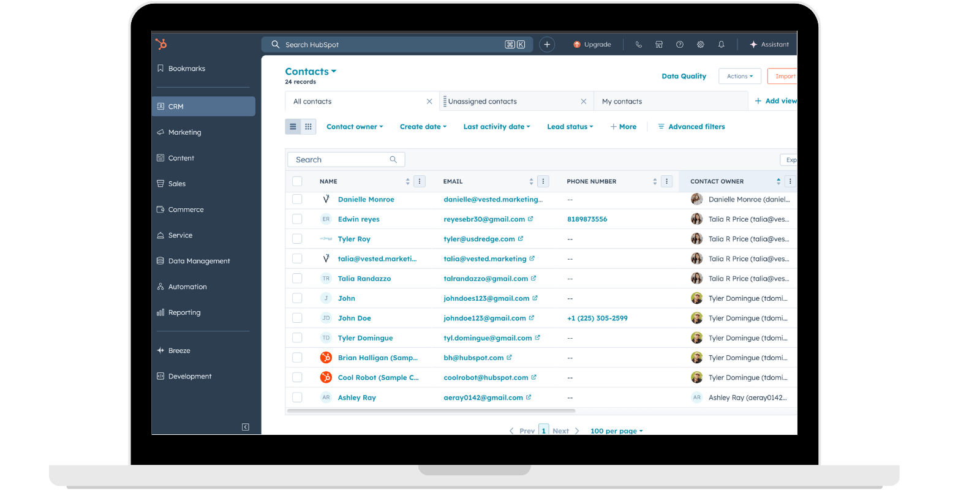The image size is (980, 490).
Task: Open the Last activity date filter
Action: (497, 127)
